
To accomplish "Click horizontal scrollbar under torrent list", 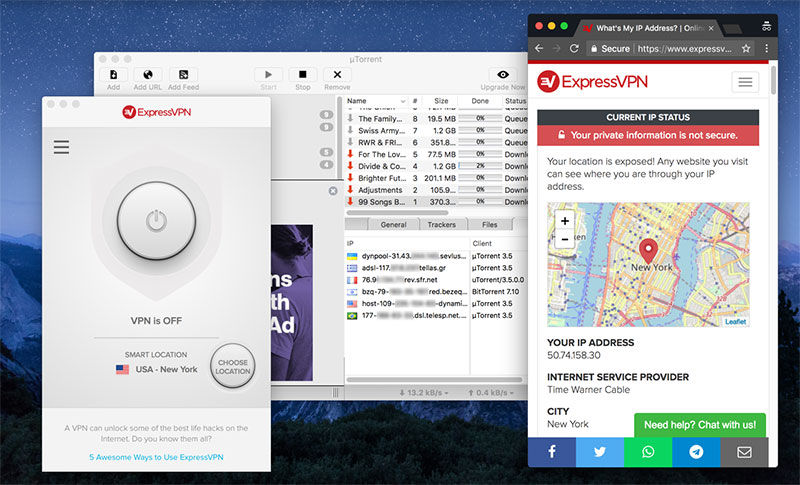I will pyautogui.click(x=397, y=212).
